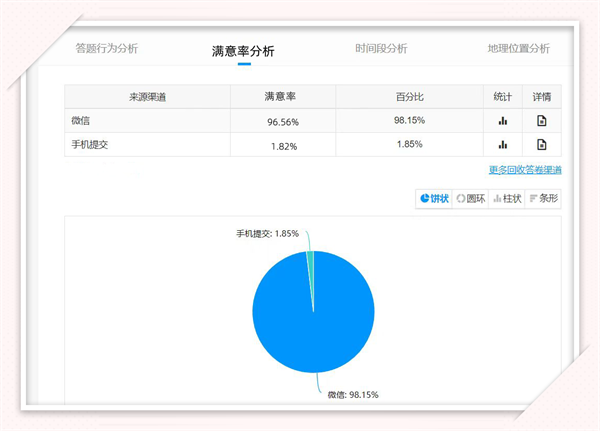600x431 pixels.
Task: Click the 手机提交: 1.85% chart label
Action: [x=267, y=233]
